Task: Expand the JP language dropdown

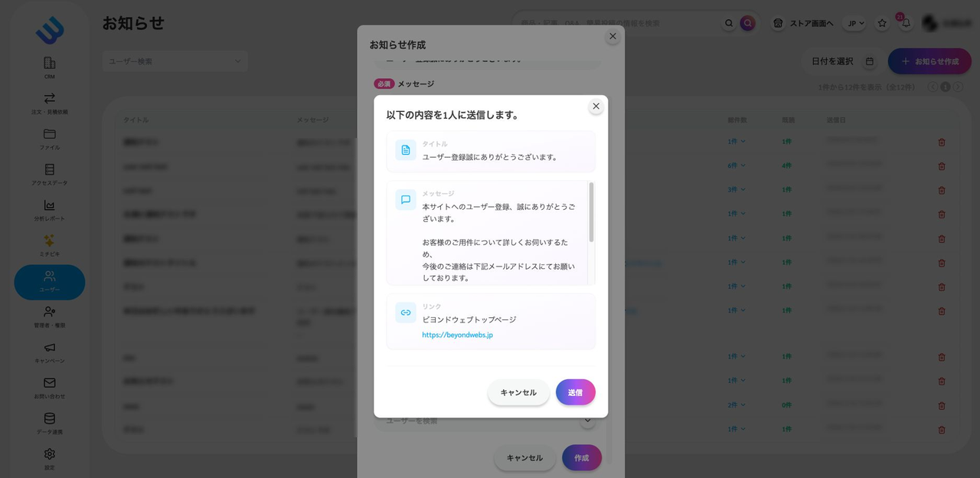Action: coord(854,23)
